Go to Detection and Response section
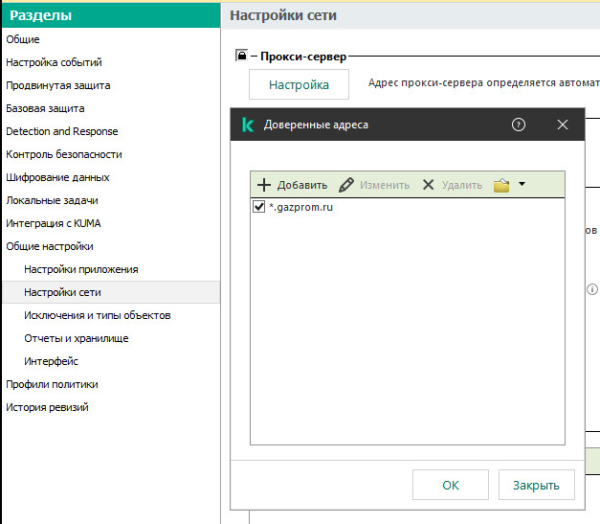 click(62, 131)
